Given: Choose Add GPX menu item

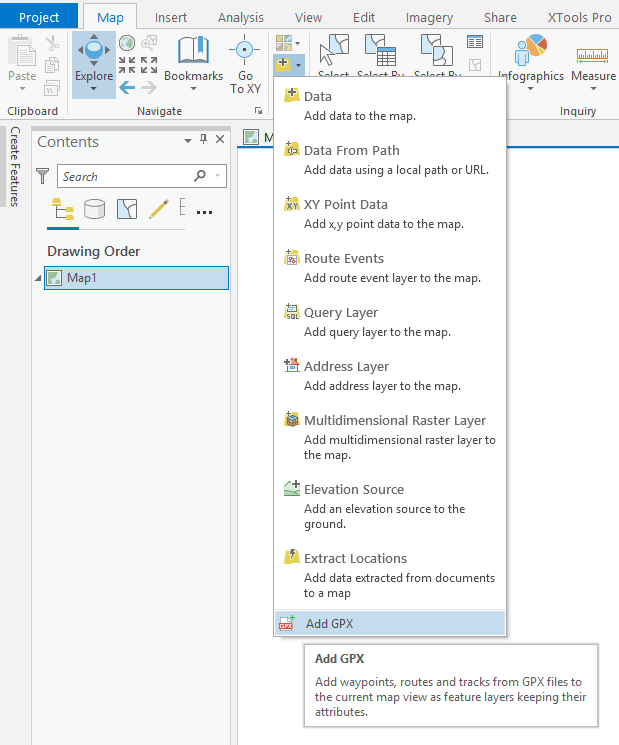Looking at the screenshot, I should [x=390, y=623].
